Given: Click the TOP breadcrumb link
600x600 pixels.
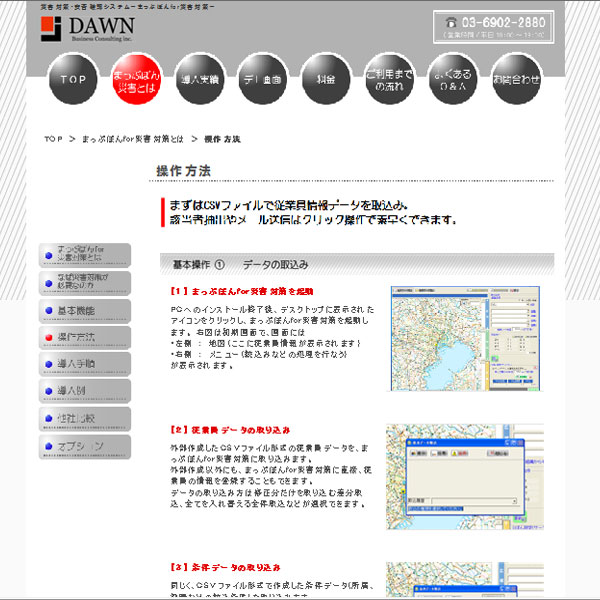Looking at the screenshot, I should (53, 139).
